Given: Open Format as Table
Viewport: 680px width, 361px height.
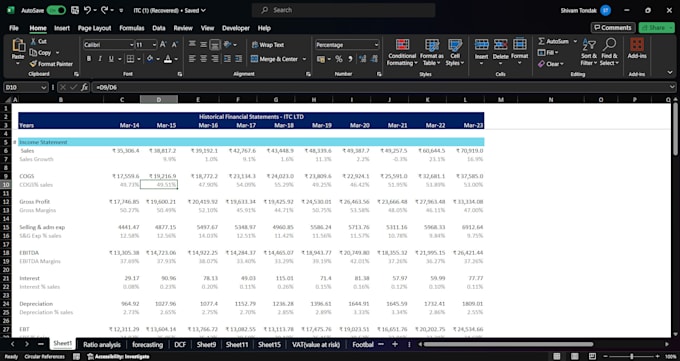Looking at the screenshot, I should coord(432,52).
